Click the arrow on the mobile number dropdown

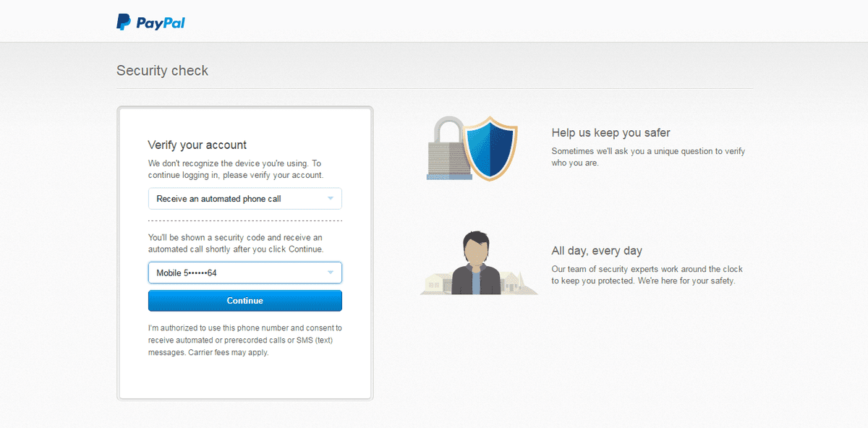(331, 273)
